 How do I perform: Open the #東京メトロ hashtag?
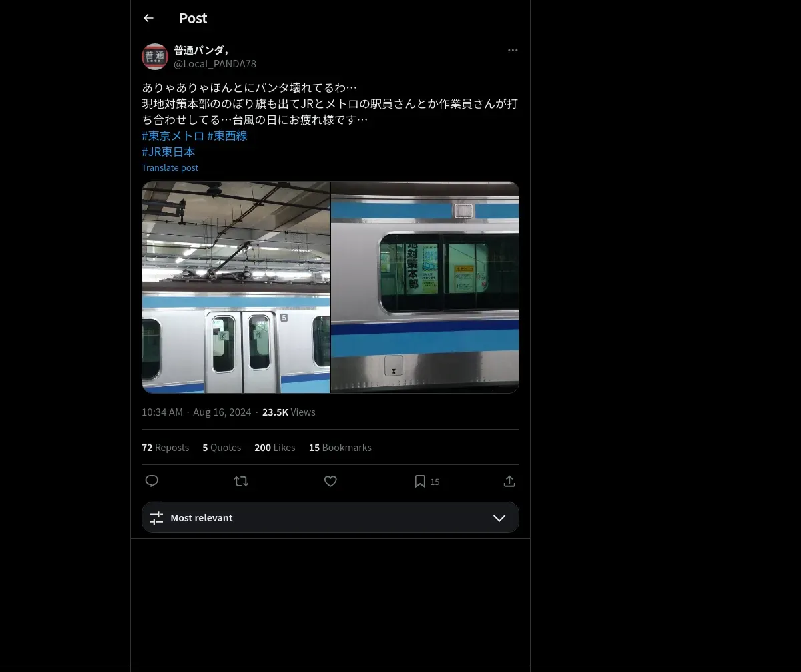[173, 136]
